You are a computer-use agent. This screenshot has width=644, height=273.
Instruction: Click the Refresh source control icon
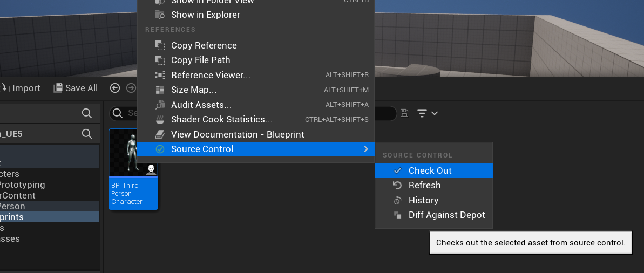pos(397,185)
